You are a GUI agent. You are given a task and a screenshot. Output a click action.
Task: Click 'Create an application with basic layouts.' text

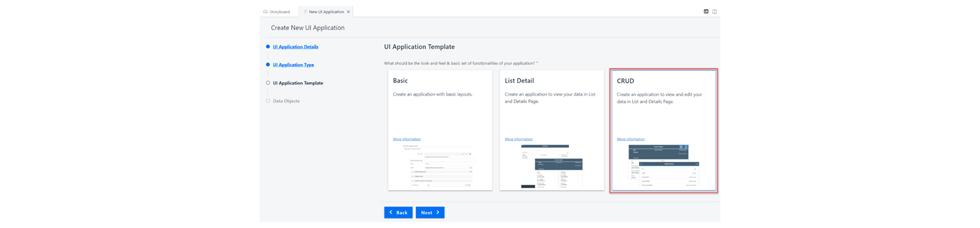click(432, 94)
